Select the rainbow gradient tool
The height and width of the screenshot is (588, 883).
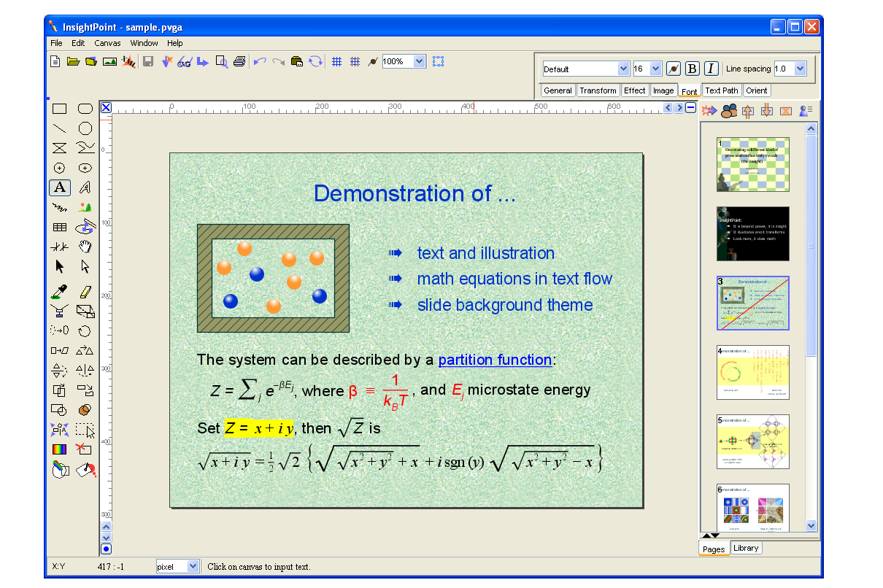click(60, 449)
